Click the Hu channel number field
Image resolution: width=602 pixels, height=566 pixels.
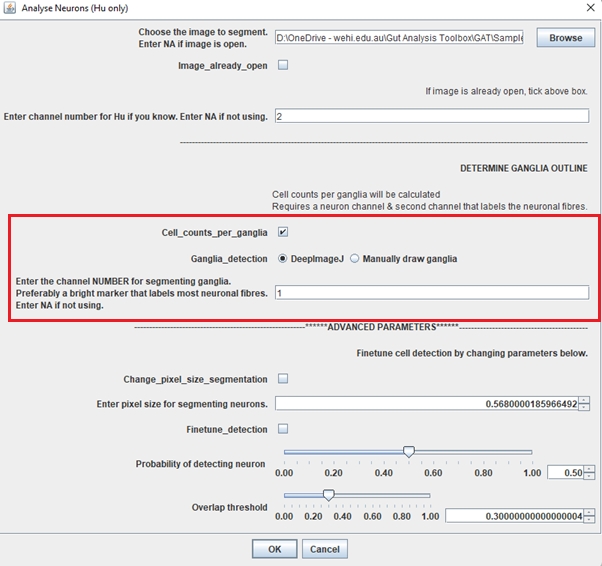click(x=431, y=117)
